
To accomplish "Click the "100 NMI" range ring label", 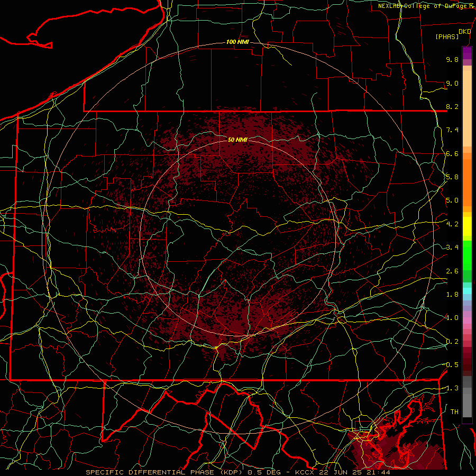I will click(237, 42).
